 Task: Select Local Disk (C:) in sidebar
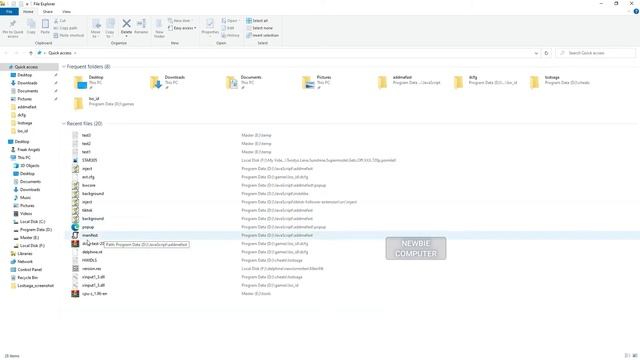click(32, 222)
